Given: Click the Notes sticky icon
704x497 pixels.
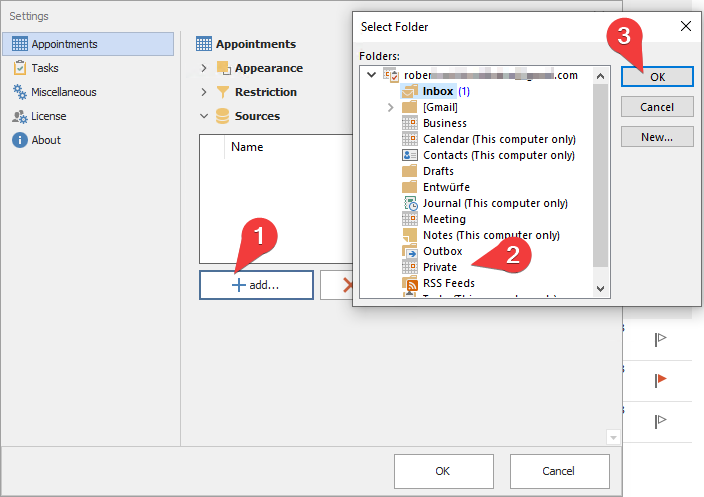Looking at the screenshot, I should coord(409,235).
